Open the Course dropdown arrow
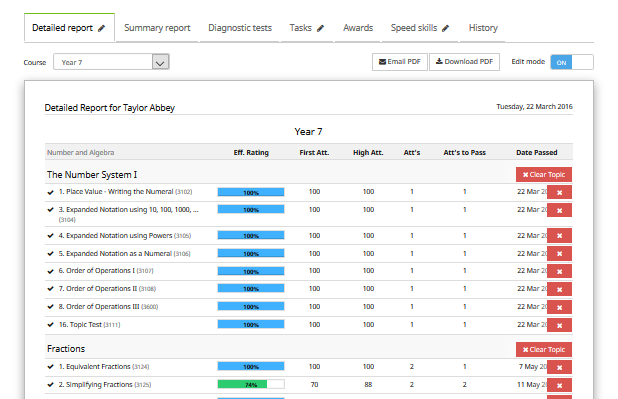Image resolution: width=618 pixels, height=399 pixels. 160,62
